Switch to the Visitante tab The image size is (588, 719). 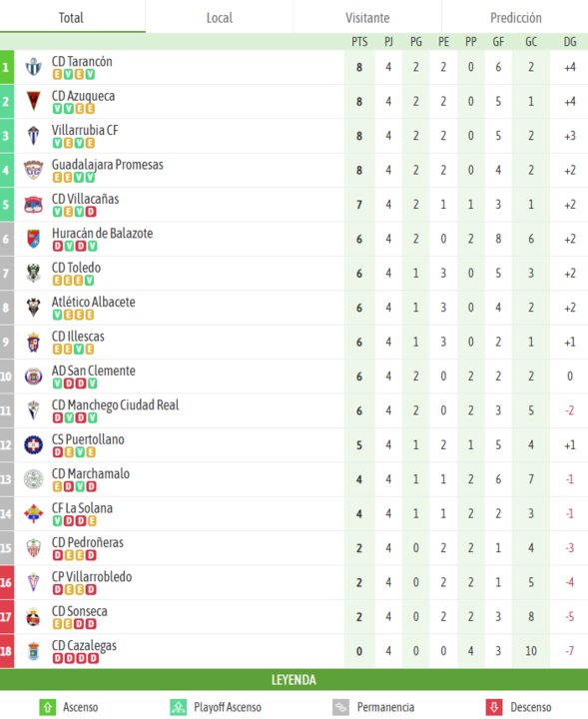tap(367, 17)
